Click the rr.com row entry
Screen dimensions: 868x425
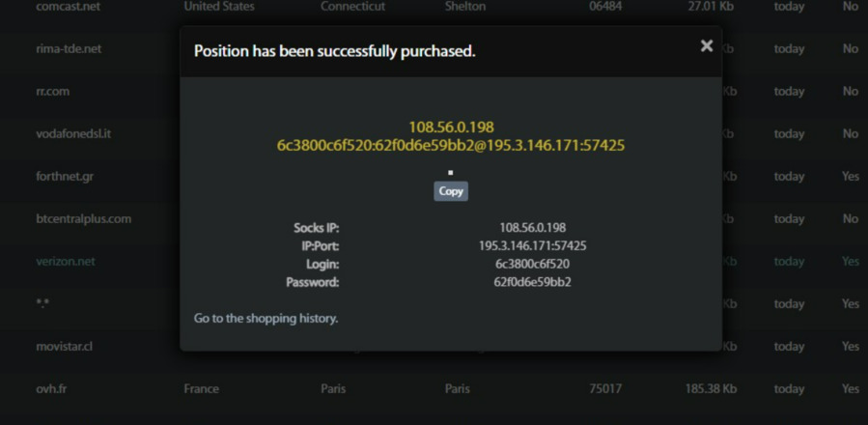53,92
